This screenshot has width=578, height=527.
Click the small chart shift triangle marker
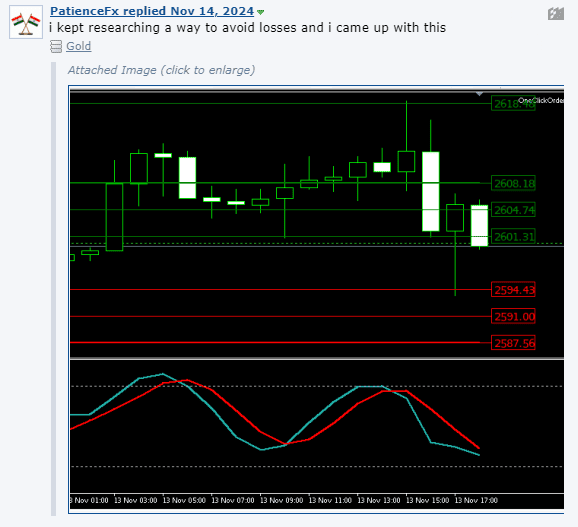(x=479, y=94)
